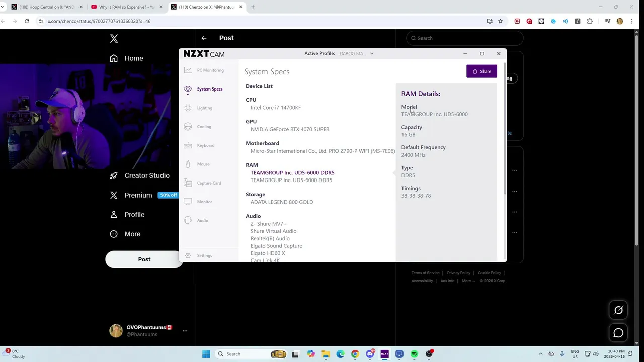Select the PRO Z790-P WIFI motherboard entry
Screen dimensions: 644x362
coord(323,151)
